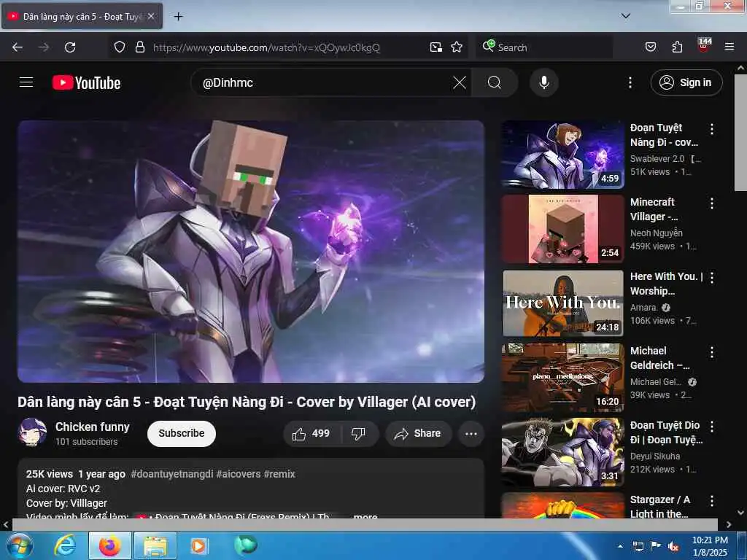Go to the YouTube home logo
Viewport: 747px width, 560px height.
86,83
